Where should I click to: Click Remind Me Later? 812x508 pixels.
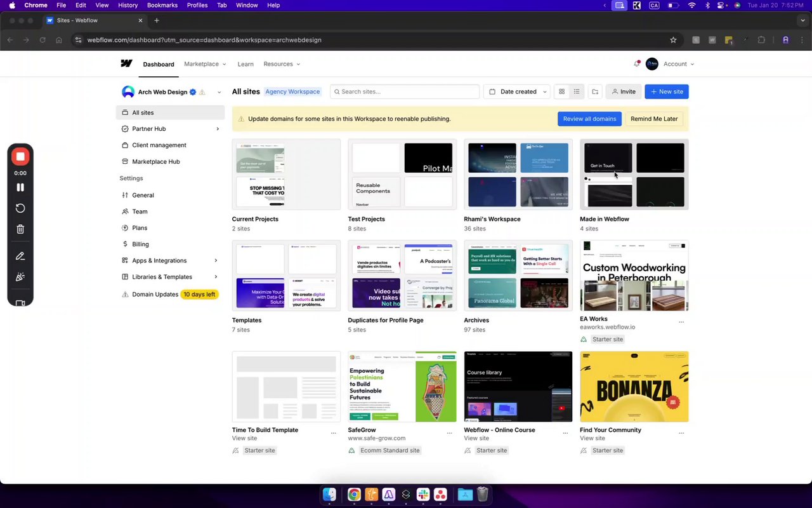coord(654,119)
